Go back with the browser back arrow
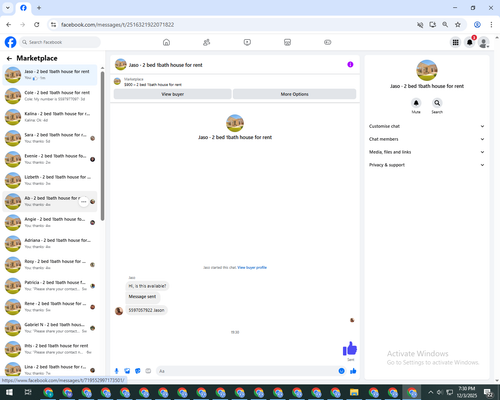The width and height of the screenshot is (500, 400). (x=9, y=25)
